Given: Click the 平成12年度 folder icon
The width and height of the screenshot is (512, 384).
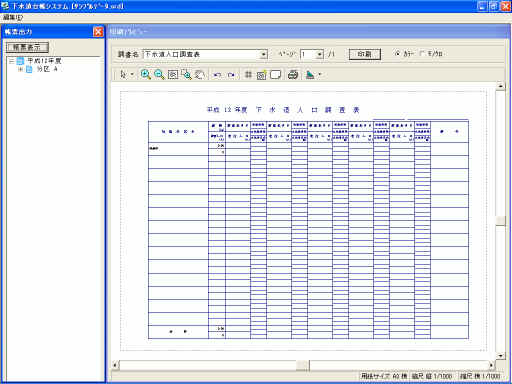Looking at the screenshot, I should click(20, 61).
